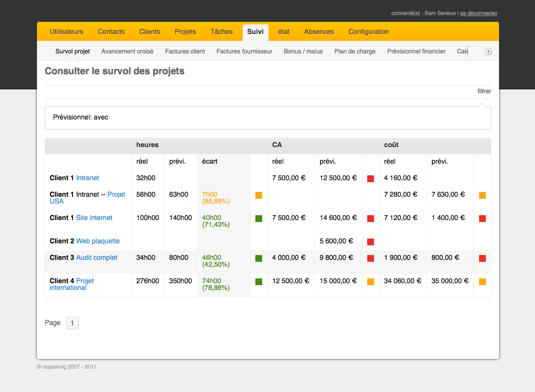
Task: Click the 32h00 real hours cell
Action: (146, 178)
